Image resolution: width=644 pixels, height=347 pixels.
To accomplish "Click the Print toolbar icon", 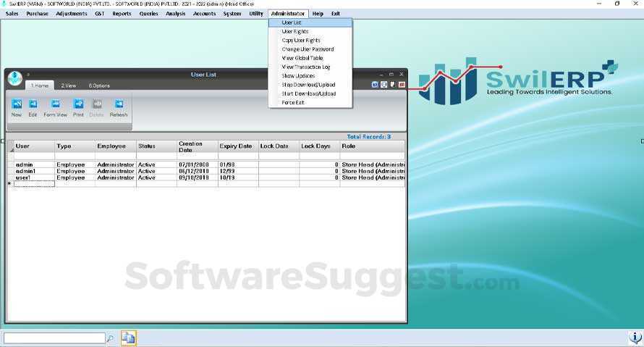I will point(78,104).
